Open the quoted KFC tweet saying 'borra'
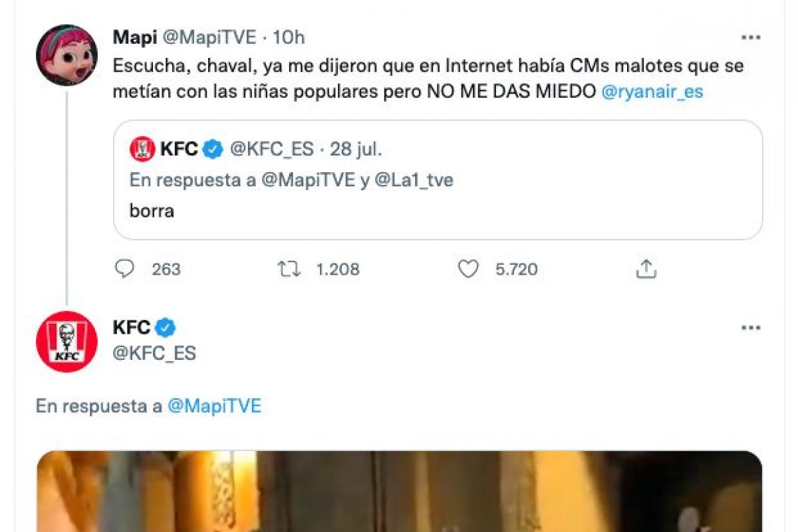 coord(438,211)
